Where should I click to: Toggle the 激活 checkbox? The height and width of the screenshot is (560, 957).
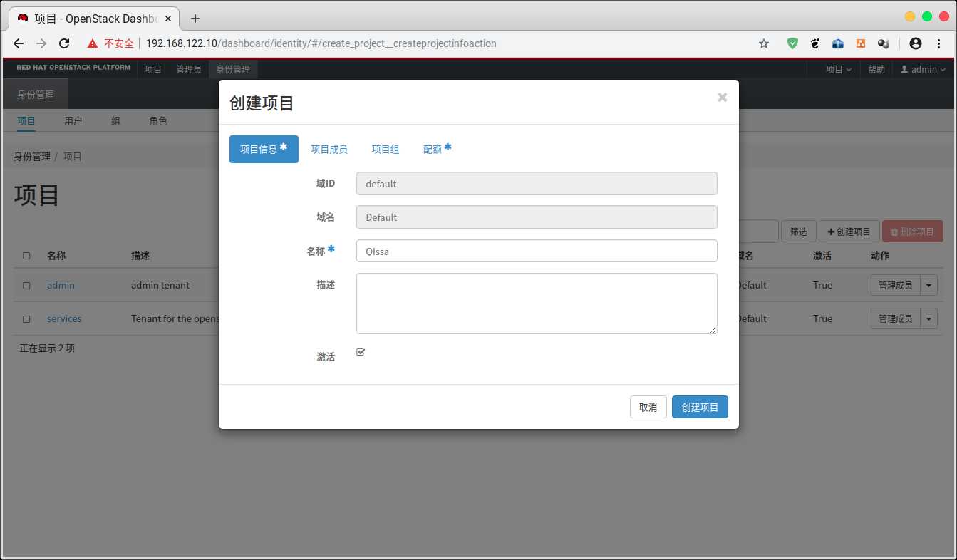361,352
